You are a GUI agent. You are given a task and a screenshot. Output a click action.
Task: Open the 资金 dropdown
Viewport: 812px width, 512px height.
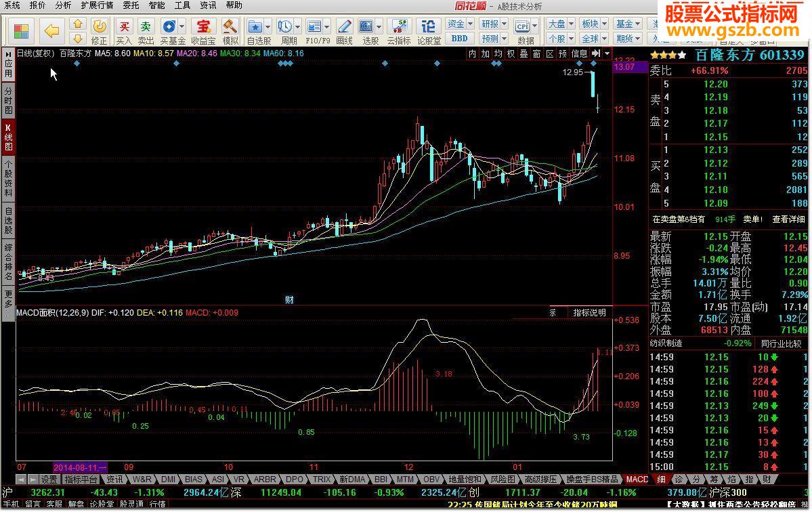[460, 24]
